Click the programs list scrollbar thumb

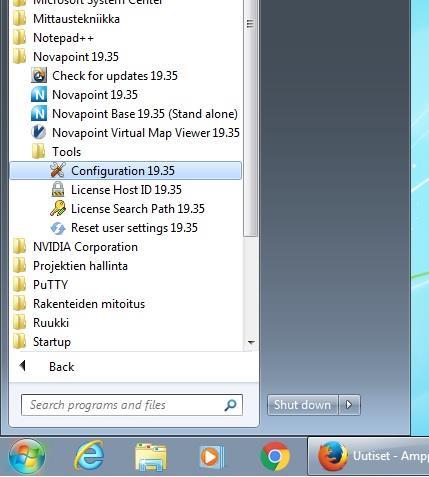[250, 118]
